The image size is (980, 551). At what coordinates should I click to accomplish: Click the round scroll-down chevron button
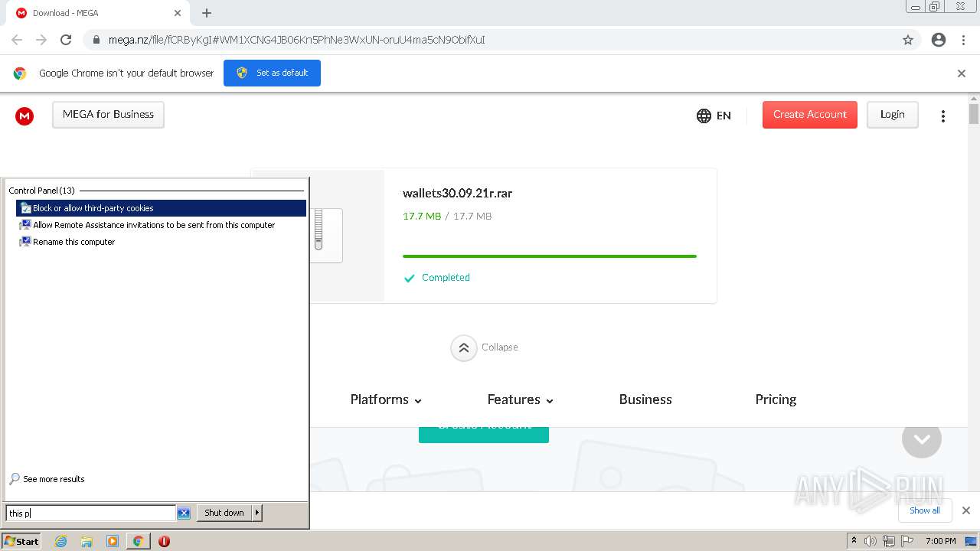(x=922, y=439)
